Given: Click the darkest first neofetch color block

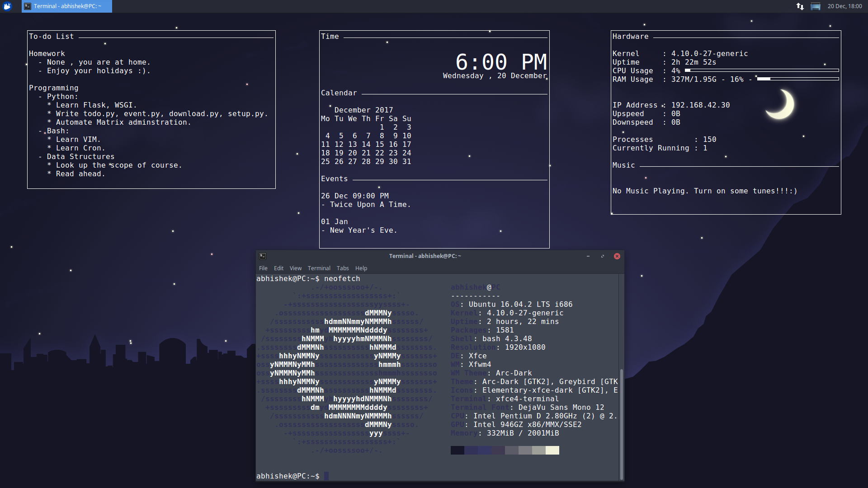Looking at the screenshot, I should (458, 450).
